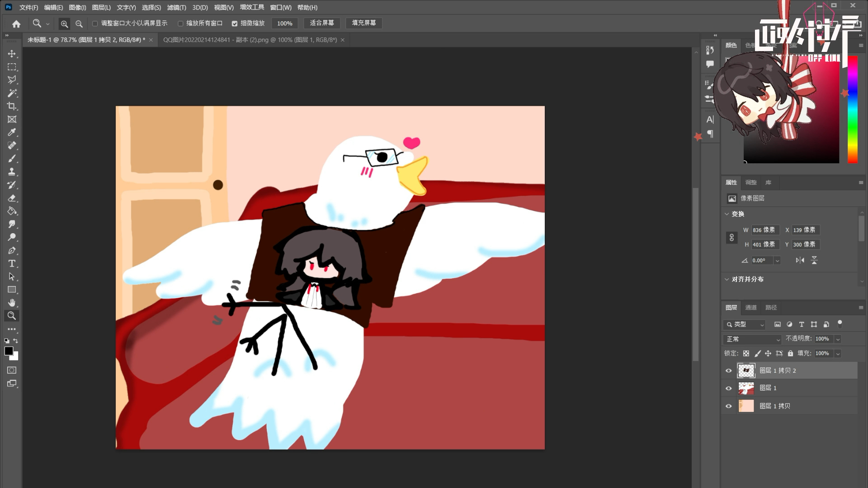868x488 pixels.
Task: Select the Eyedropper tool
Action: [x=12, y=132]
